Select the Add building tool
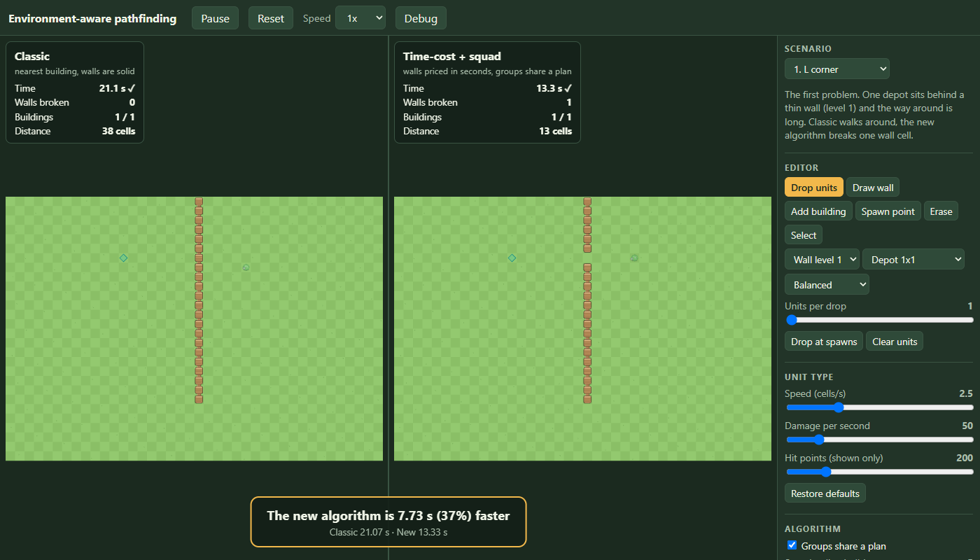The image size is (980, 560). click(x=818, y=211)
